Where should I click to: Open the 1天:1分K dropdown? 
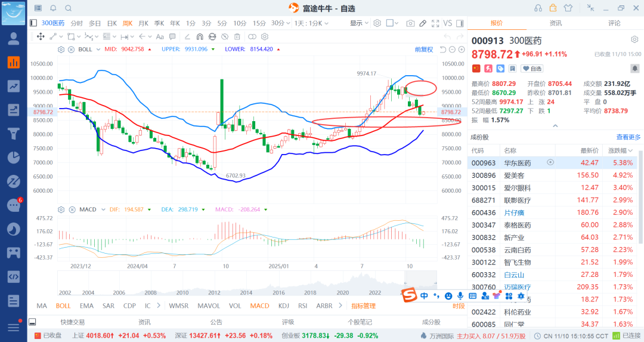point(311,23)
